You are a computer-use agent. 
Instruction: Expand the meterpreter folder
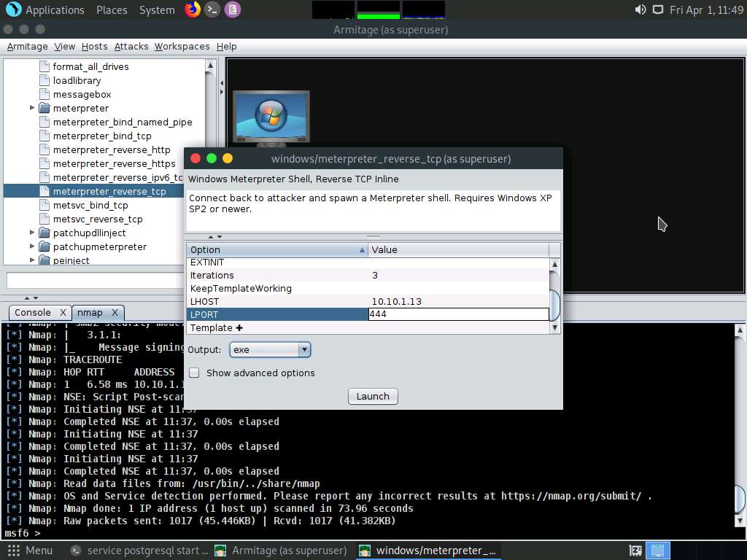tap(32, 108)
